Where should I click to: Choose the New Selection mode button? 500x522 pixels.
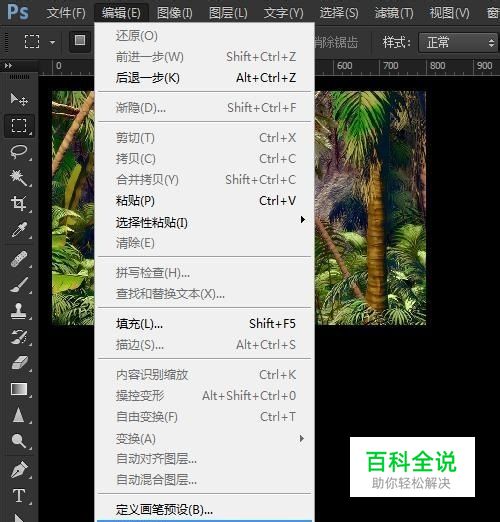pos(80,41)
